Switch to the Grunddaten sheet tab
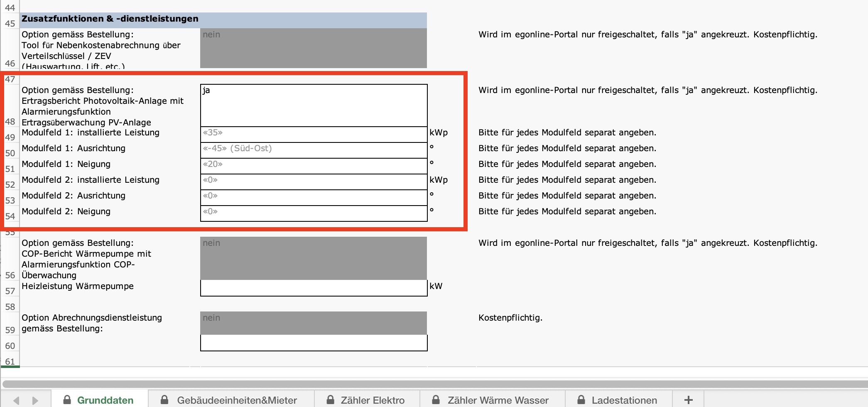The image size is (868, 407). click(x=100, y=400)
